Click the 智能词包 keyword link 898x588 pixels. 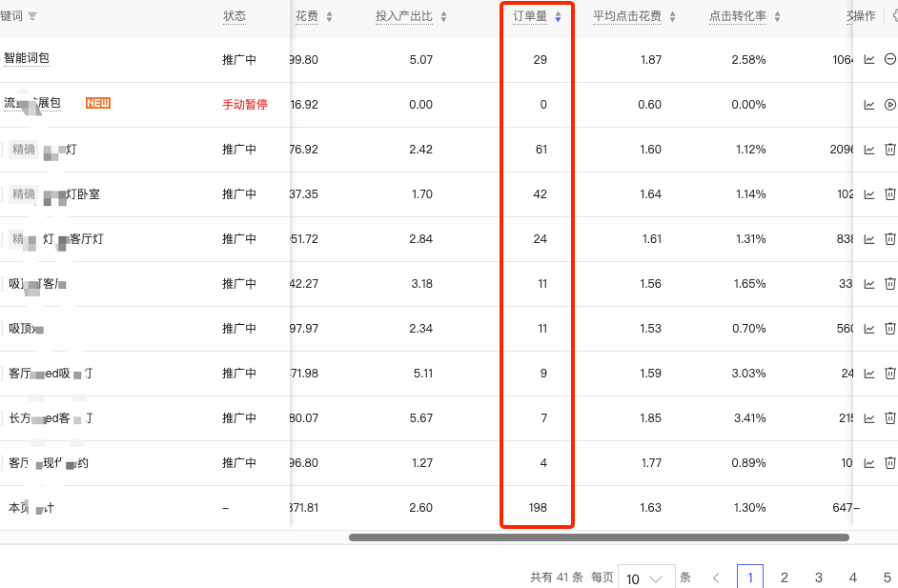[x=27, y=58]
